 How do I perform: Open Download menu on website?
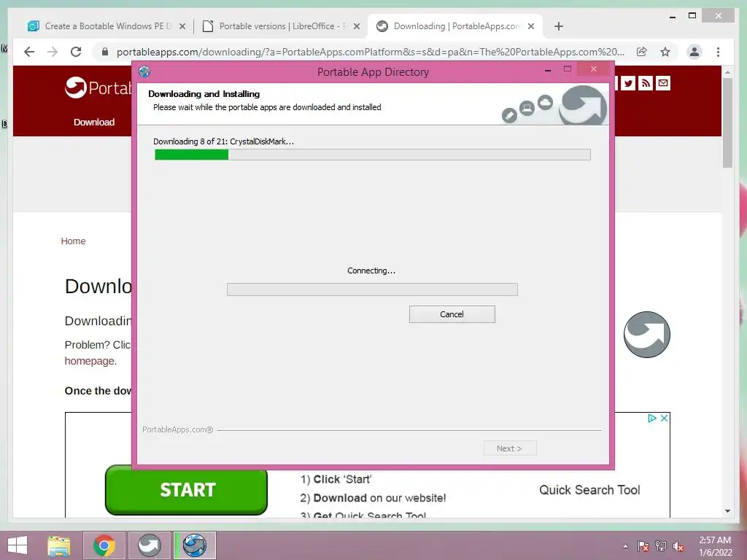tap(94, 122)
